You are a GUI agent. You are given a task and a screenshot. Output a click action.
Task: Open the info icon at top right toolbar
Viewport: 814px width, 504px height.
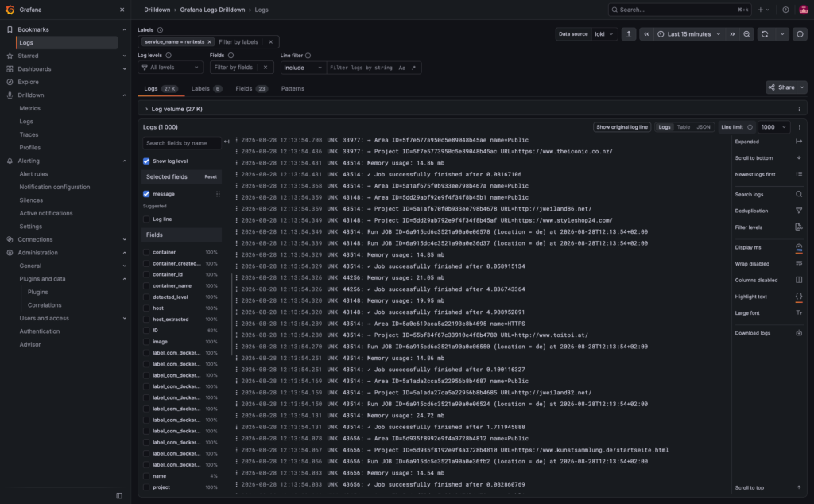pos(800,34)
